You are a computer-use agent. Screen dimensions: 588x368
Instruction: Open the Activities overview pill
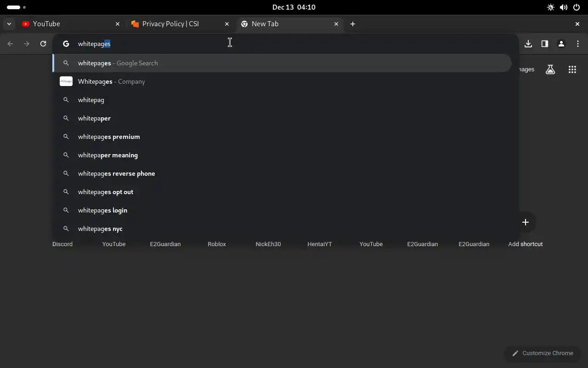[16, 7]
